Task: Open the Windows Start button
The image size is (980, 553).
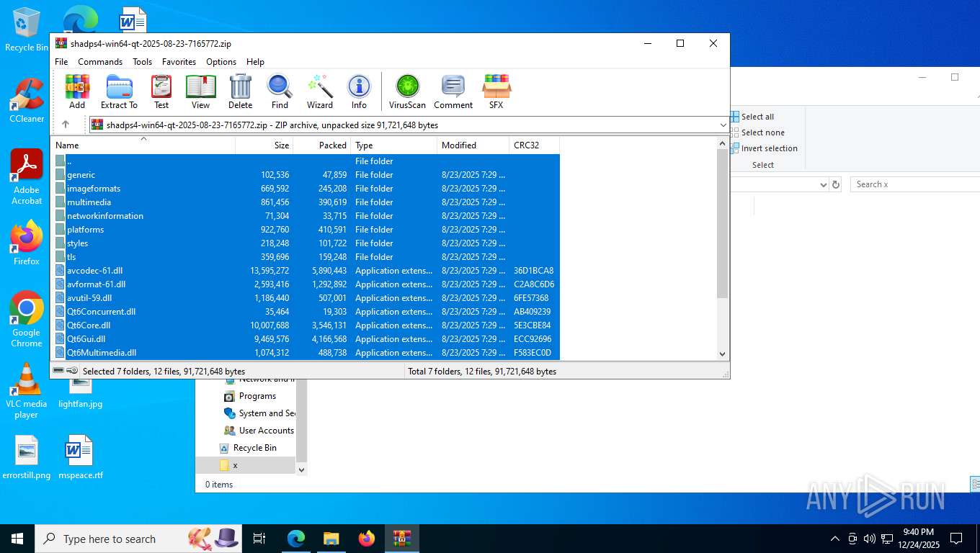Action: coord(17,539)
